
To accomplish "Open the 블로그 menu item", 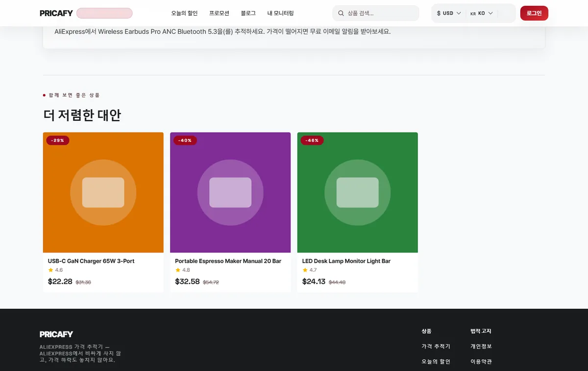I will 248,13.
